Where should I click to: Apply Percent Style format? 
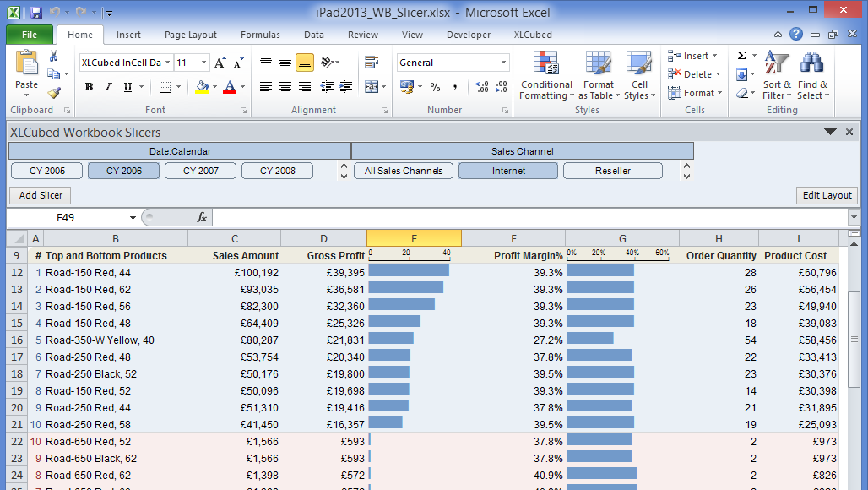click(436, 87)
